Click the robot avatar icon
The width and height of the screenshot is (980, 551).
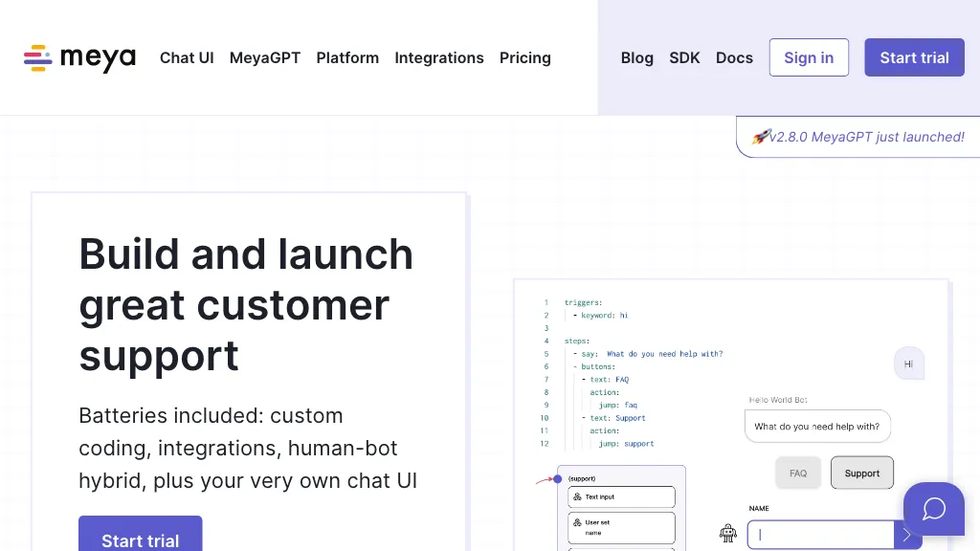click(728, 533)
